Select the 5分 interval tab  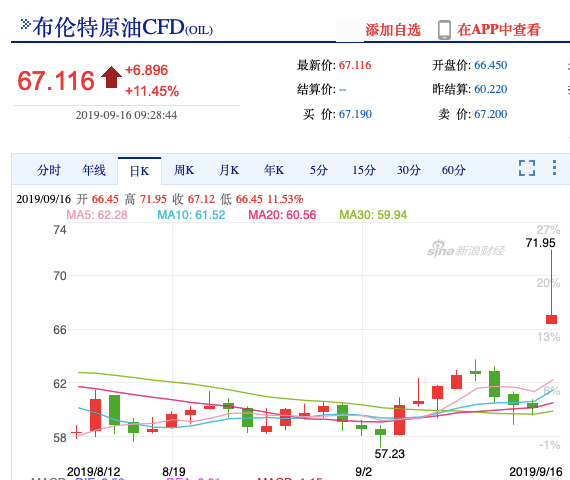click(x=319, y=170)
